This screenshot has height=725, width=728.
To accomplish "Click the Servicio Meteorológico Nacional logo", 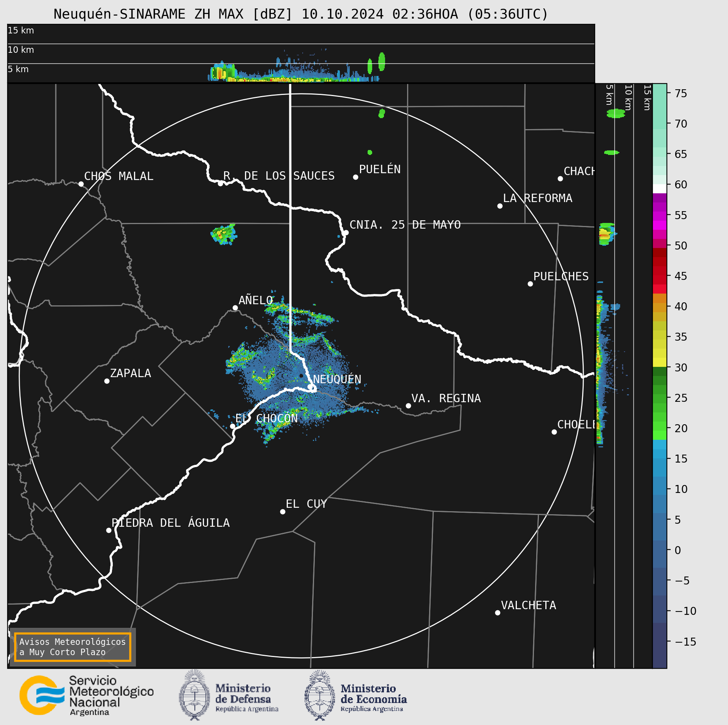I will click(87, 695).
